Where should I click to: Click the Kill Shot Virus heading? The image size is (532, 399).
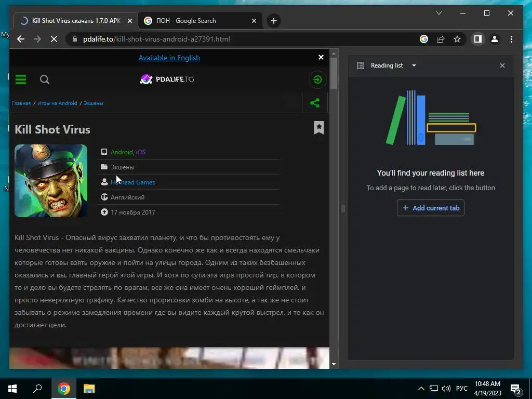pos(52,129)
